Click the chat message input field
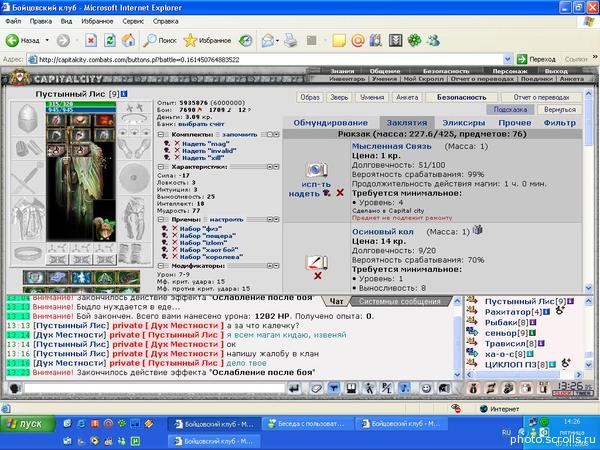The height and width of the screenshot is (450, 600). [155, 388]
